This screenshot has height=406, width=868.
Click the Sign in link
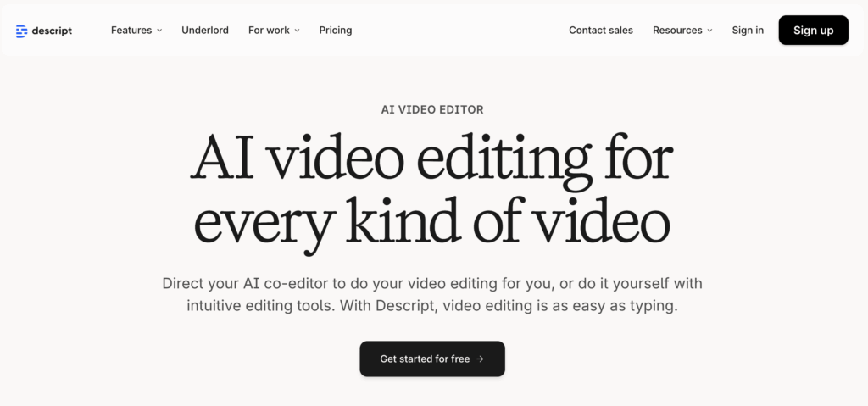[748, 30]
